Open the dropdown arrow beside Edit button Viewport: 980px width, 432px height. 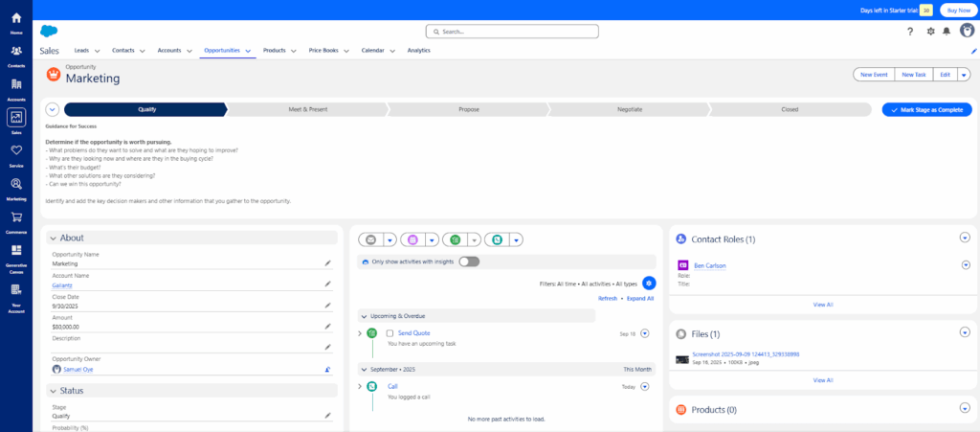[x=964, y=74]
